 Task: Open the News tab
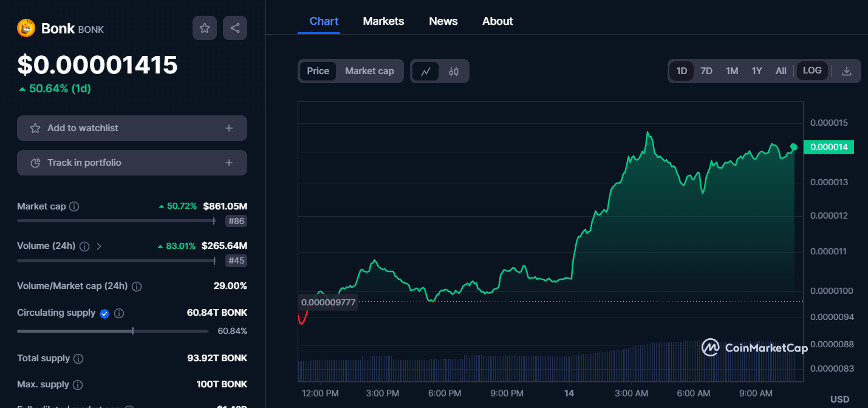point(443,21)
